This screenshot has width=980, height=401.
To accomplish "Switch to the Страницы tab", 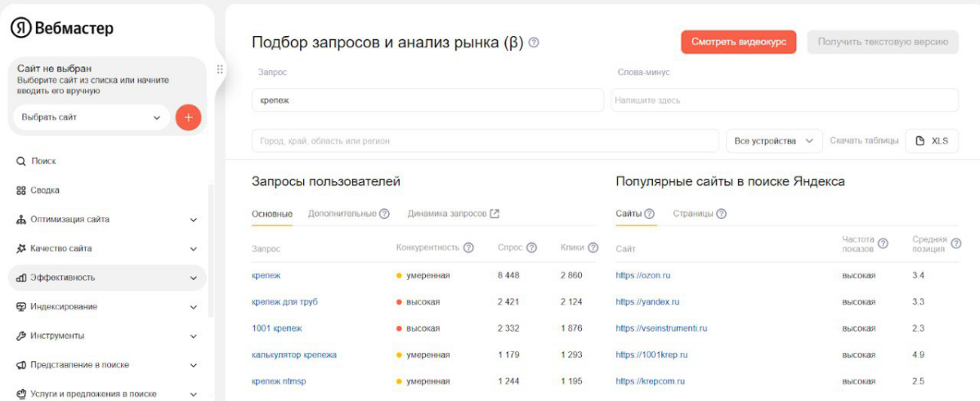I will [693, 214].
